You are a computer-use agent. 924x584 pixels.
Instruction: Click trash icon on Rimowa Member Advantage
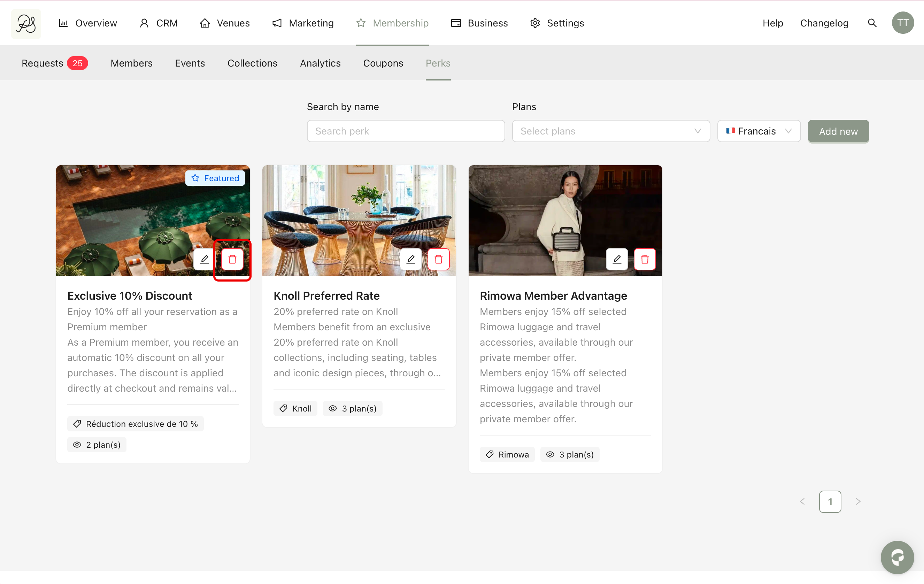[x=645, y=259]
